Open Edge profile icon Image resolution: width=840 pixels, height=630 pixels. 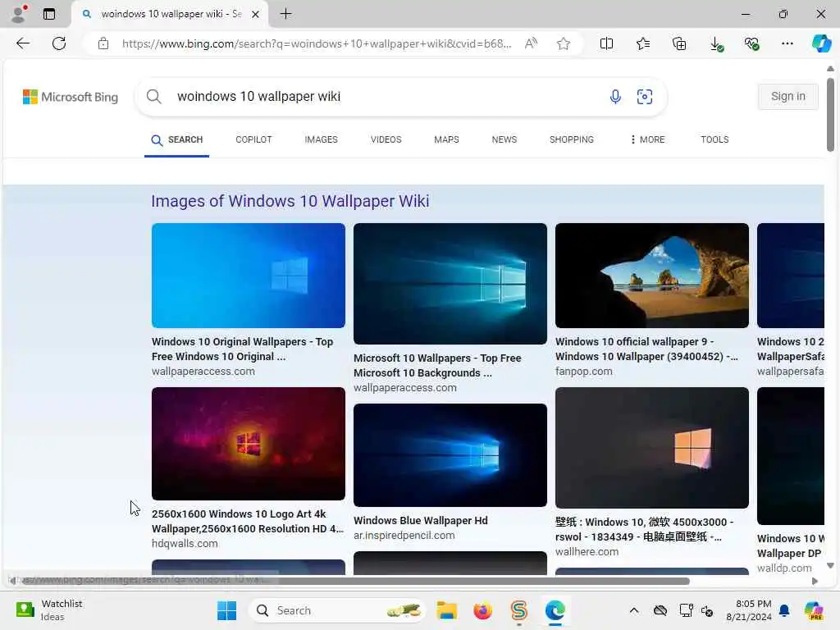(19, 14)
